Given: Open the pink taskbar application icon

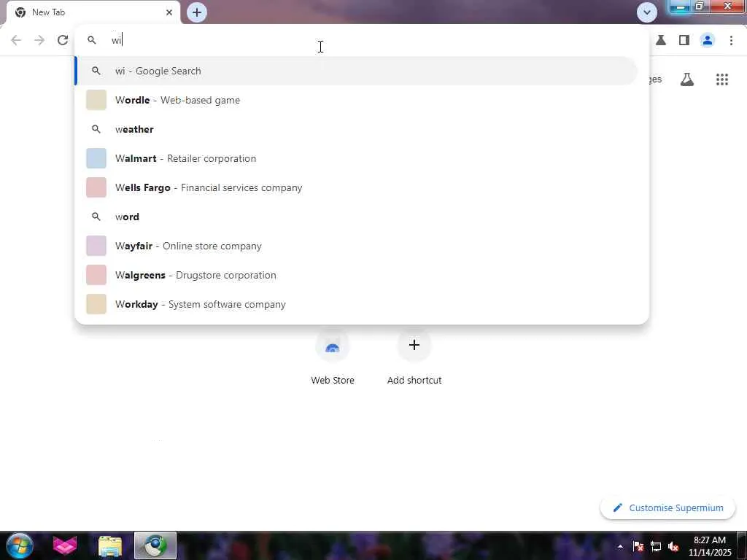Looking at the screenshot, I should click(x=65, y=545).
